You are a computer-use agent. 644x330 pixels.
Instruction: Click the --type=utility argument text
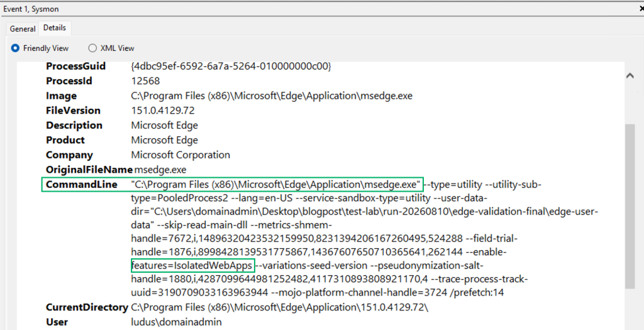tap(453, 184)
